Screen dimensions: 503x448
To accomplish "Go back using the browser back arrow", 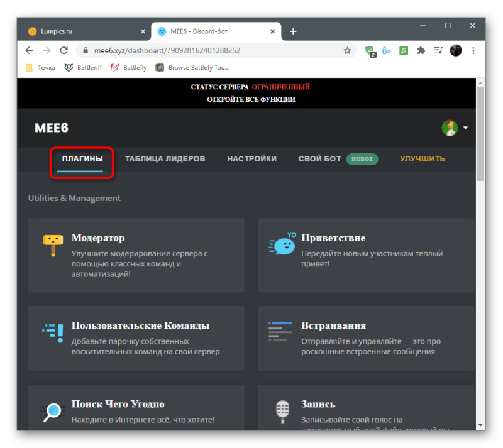I will (x=29, y=50).
